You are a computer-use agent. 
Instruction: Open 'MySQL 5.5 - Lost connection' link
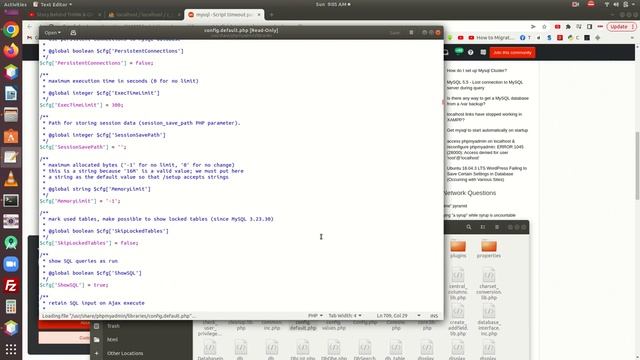pos(484,85)
